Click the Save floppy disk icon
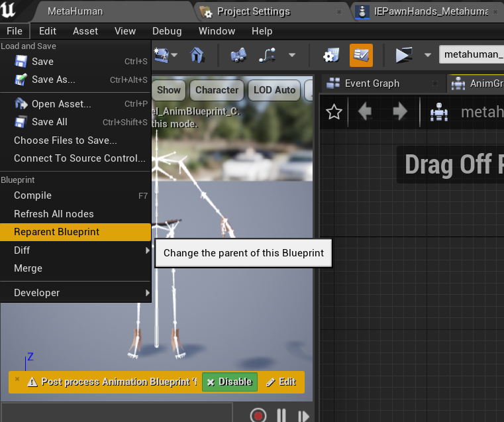This screenshot has height=422, width=504. point(21,62)
